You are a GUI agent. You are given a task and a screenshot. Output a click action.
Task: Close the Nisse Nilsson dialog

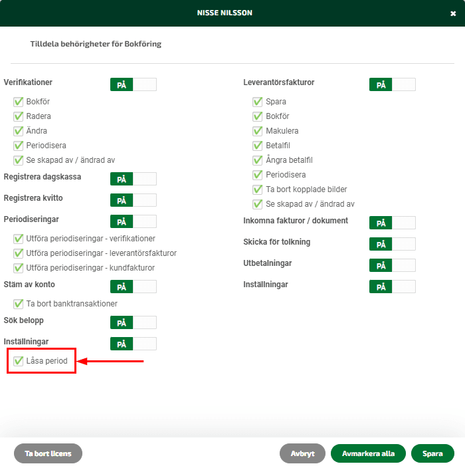453,13
